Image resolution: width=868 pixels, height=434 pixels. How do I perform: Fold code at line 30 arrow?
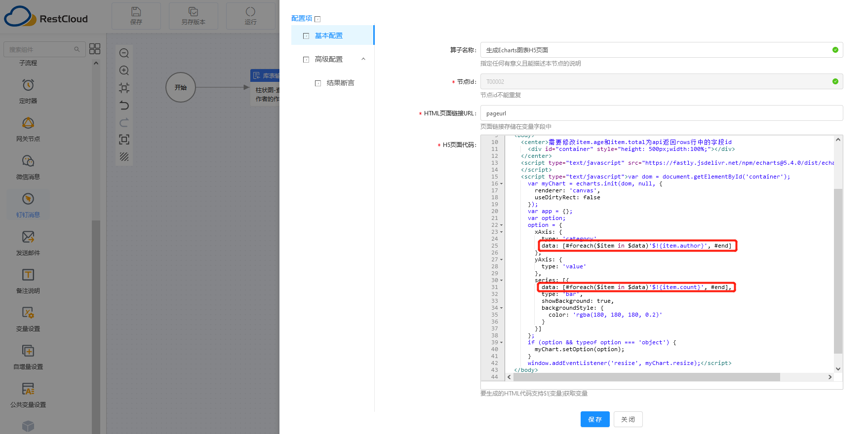[502, 281]
